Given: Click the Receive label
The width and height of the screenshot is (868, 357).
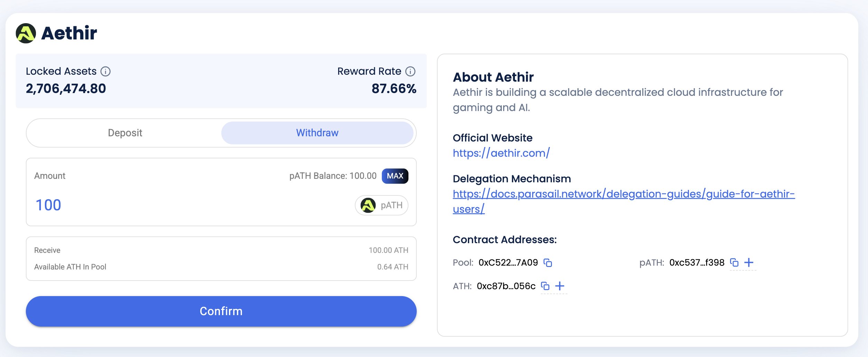Looking at the screenshot, I should tap(47, 250).
